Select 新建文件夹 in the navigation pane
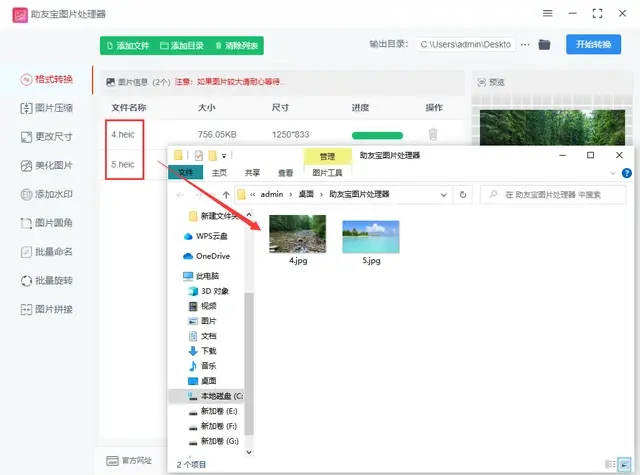 pos(215,216)
